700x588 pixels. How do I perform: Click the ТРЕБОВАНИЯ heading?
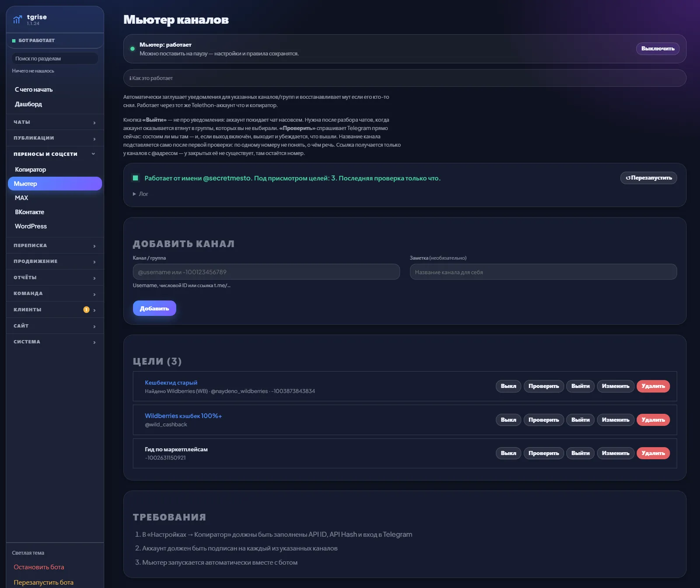pyautogui.click(x=169, y=517)
